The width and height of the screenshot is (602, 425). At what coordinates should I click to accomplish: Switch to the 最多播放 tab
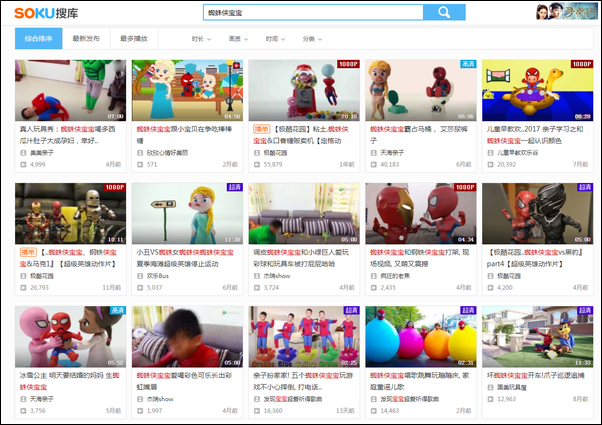tap(134, 38)
